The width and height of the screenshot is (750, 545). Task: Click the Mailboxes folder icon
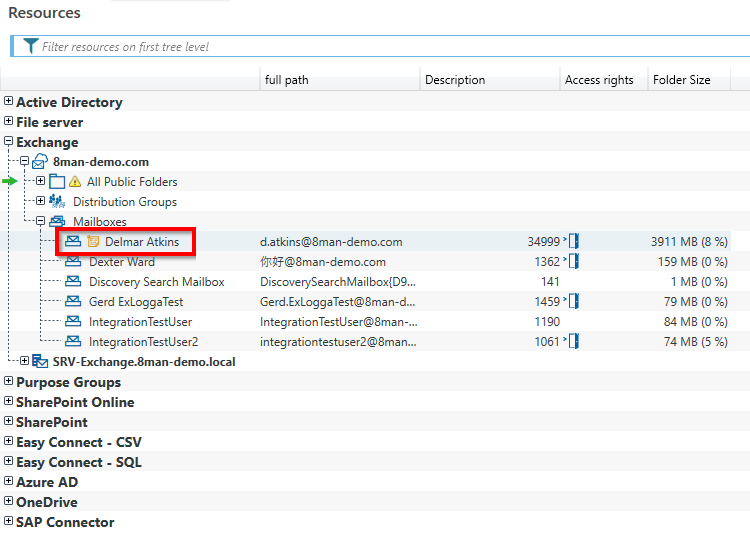pos(57,222)
